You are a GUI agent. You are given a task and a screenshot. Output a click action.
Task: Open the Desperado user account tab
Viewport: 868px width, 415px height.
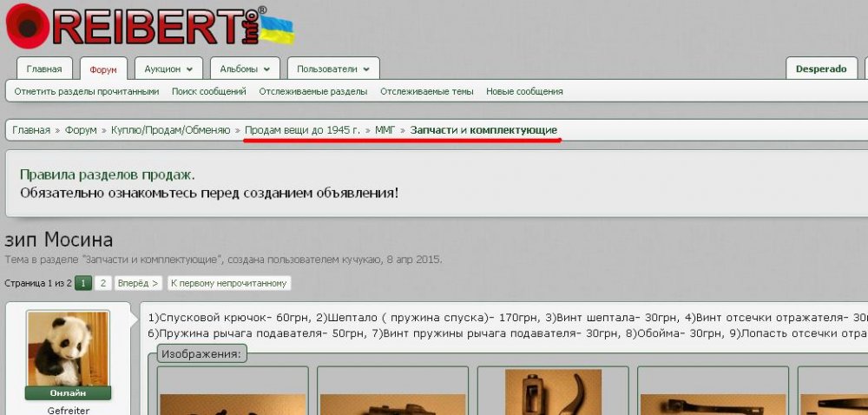tap(821, 69)
